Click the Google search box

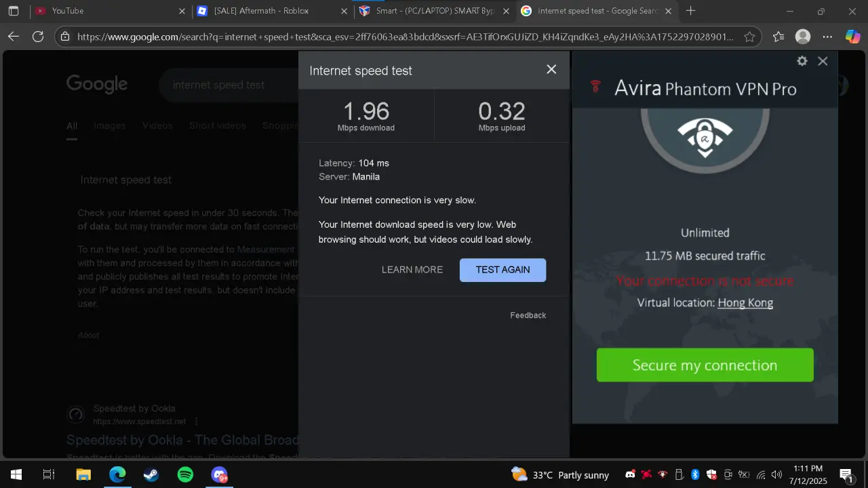pyautogui.click(x=229, y=85)
